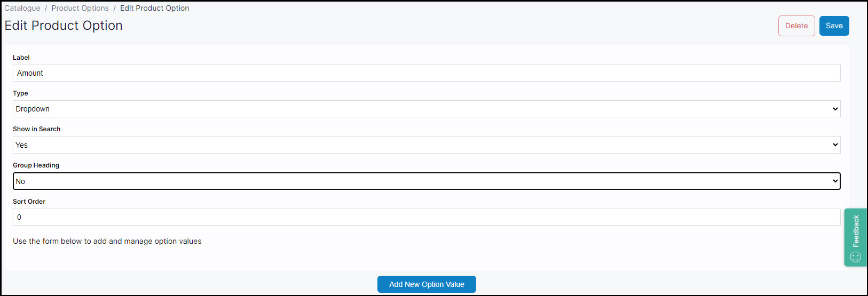
Task: Open the vertical Feedback side tab
Action: click(856, 231)
